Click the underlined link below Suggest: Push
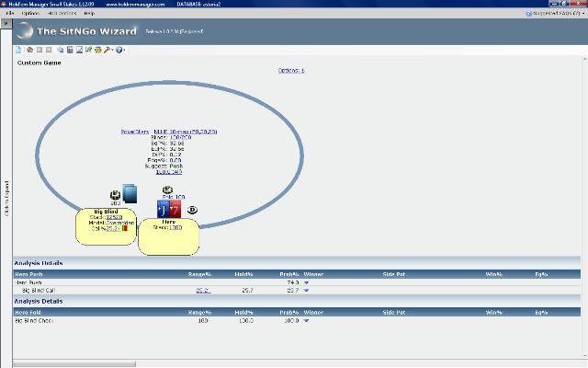The image size is (588, 368). [x=169, y=172]
